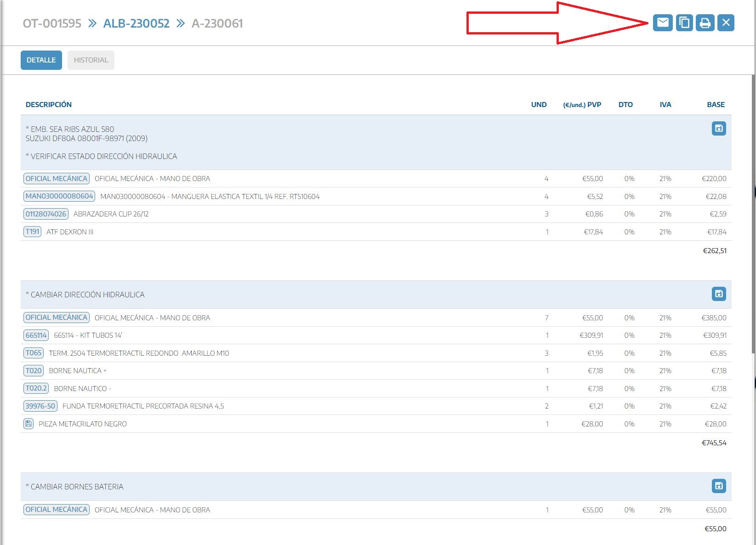This screenshot has height=545, width=756.
Task: Click the T065 product code tag
Action: (34, 353)
